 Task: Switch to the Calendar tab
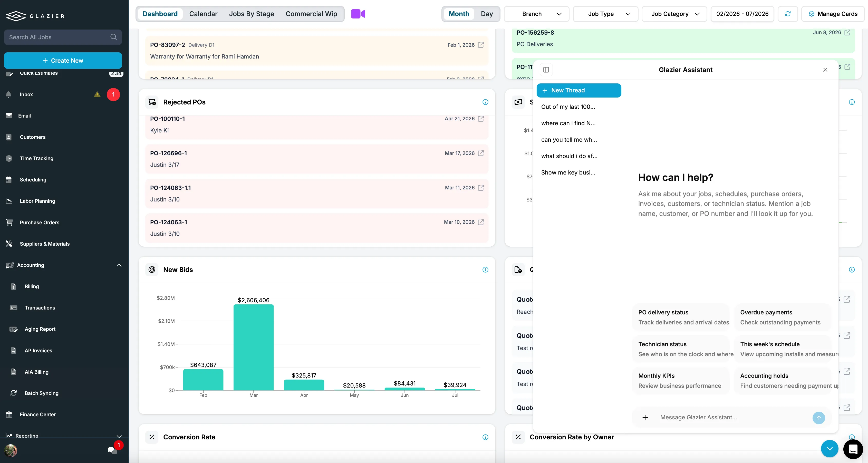(x=203, y=14)
